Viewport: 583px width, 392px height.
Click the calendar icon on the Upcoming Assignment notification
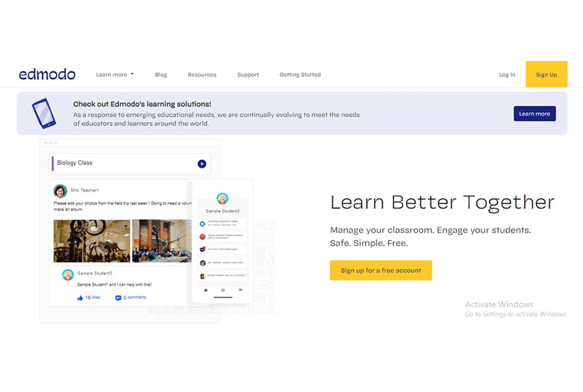point(202,222)
